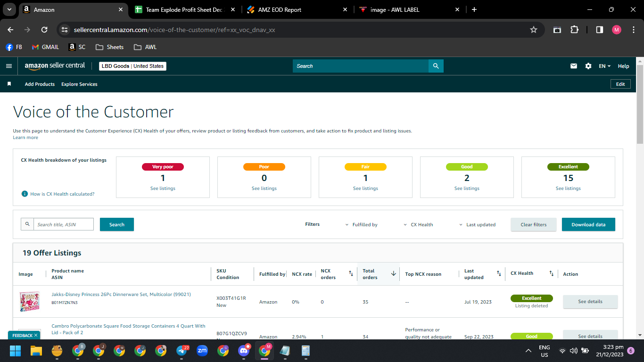
Task: Click the Clear filters button
Action: coord(533,224)
